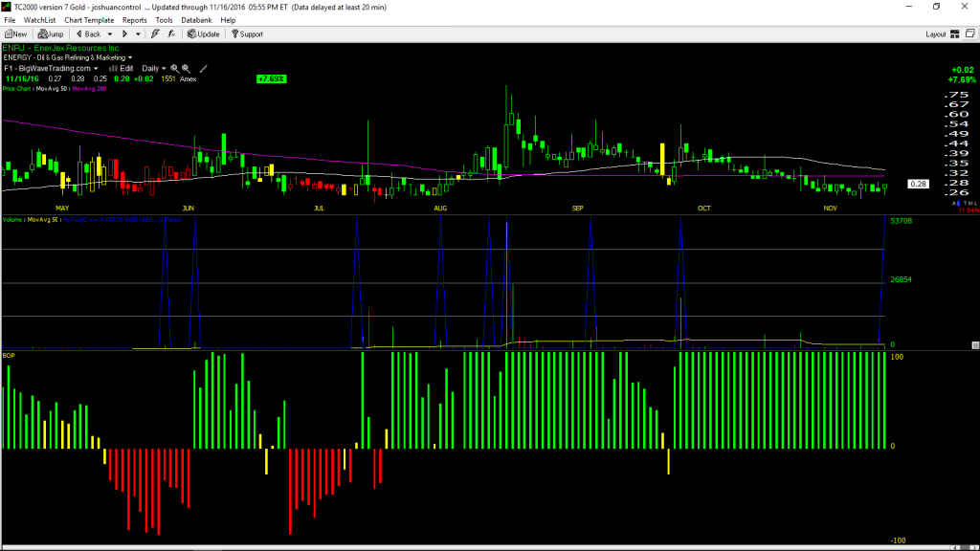This screenshot has height=551, width=980.
Task: Click the BOP indicator label
Action: click(9, 356)
